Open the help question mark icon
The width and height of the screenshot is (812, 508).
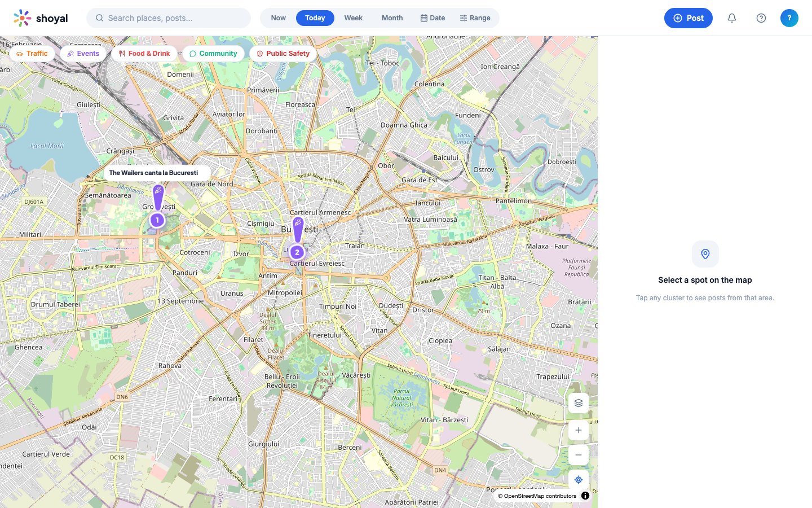[761, 18]
